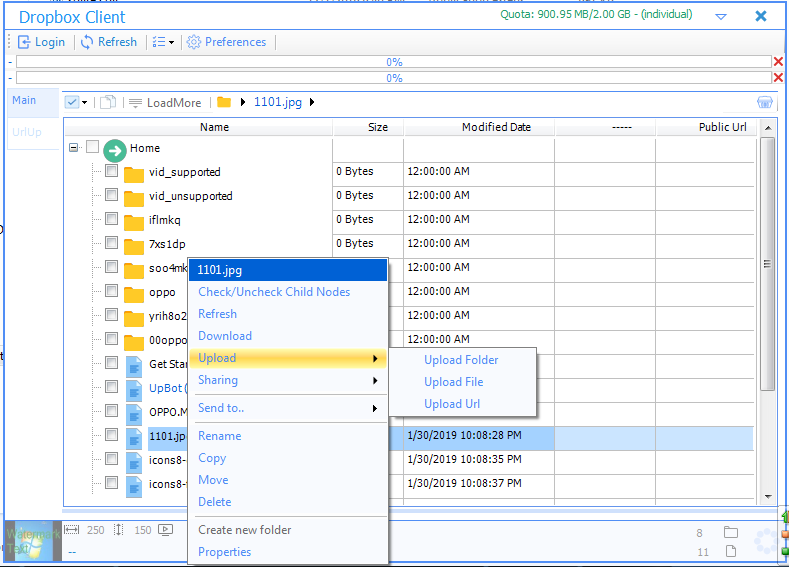Image resolution: width=789 pixels, height=567 pixels.
Task: Click the LoadMore button
Action: pos(165,103)
